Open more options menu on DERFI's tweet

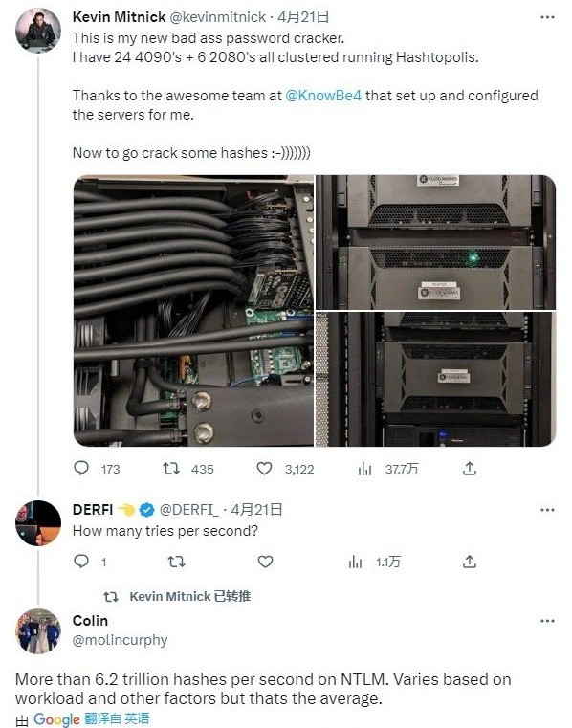[x=548, y=510]
